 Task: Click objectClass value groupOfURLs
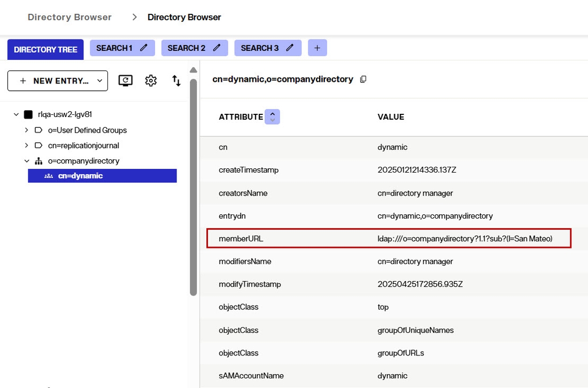click(x=401, y=353)
